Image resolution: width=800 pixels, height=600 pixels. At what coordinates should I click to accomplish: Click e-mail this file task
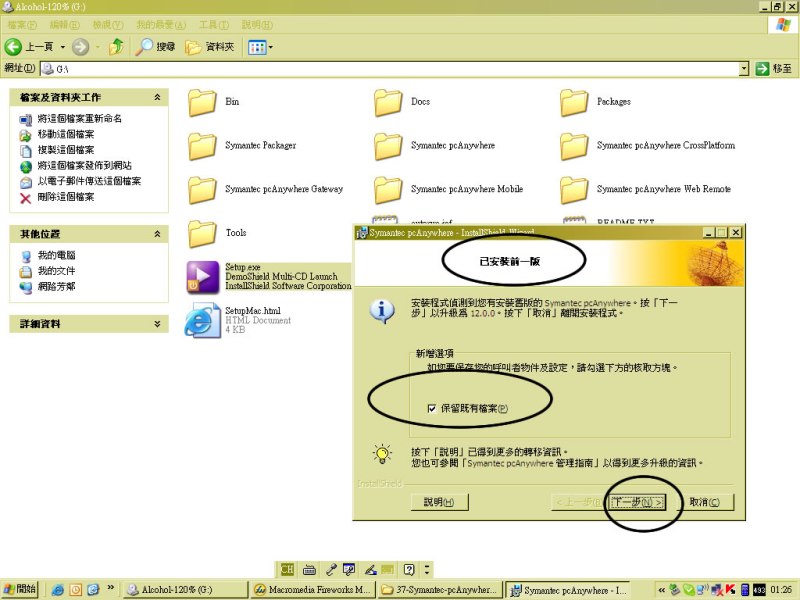[89, 181]
